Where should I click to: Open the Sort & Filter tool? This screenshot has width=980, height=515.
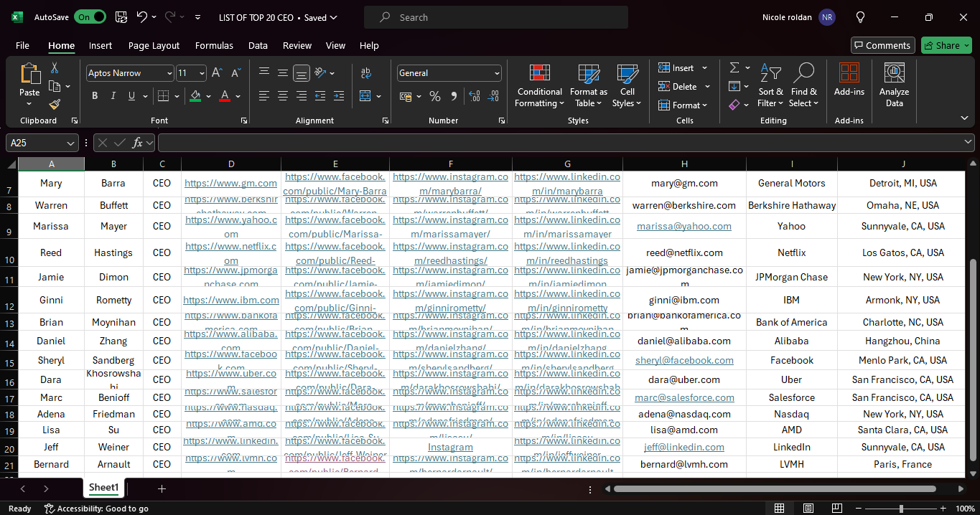[x=770, y=85]
